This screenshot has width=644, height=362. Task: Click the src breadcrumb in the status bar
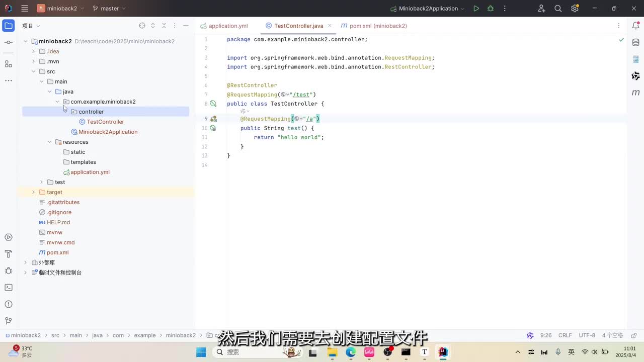(x=55, y=335)
